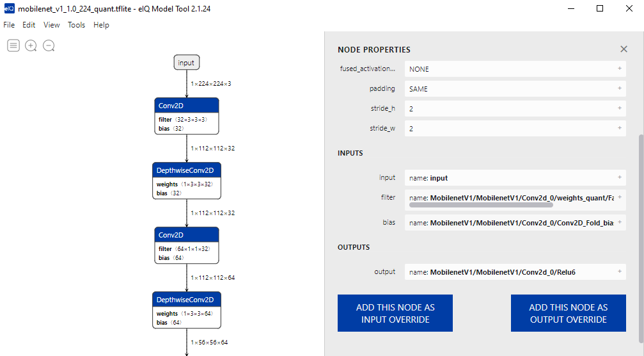Add this node as output override

click(x=569, y=313)
